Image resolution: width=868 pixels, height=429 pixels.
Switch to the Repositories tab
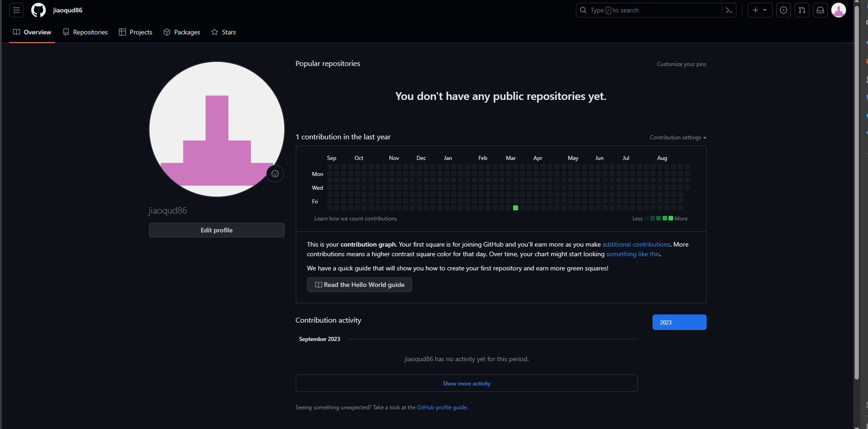click(85, 32)
